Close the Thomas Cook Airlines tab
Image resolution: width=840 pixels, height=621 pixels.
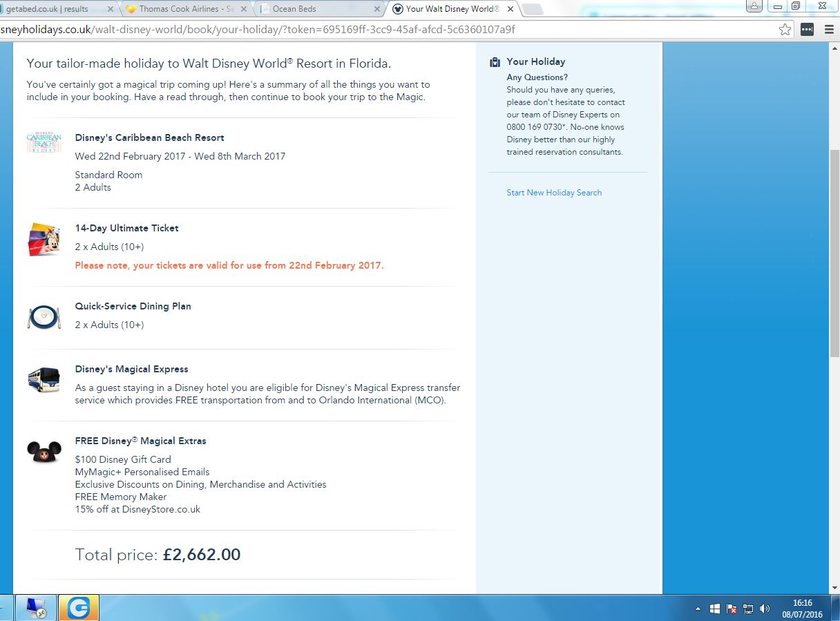[x=245, y=9]
